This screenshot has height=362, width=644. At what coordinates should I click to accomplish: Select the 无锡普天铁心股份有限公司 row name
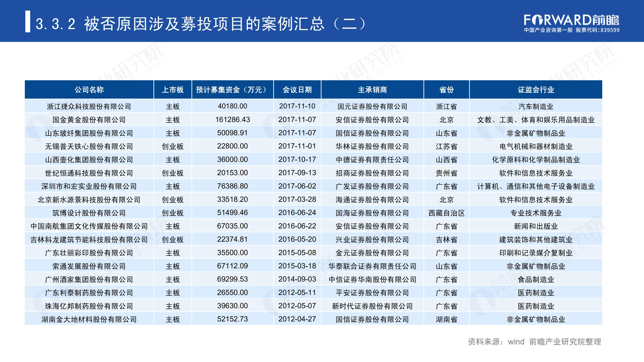[x=89, y=146]
